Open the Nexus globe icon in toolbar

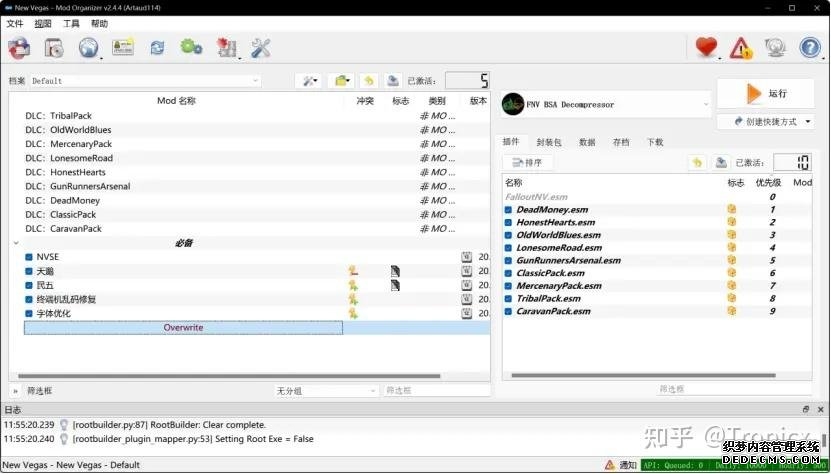[88, 47]
